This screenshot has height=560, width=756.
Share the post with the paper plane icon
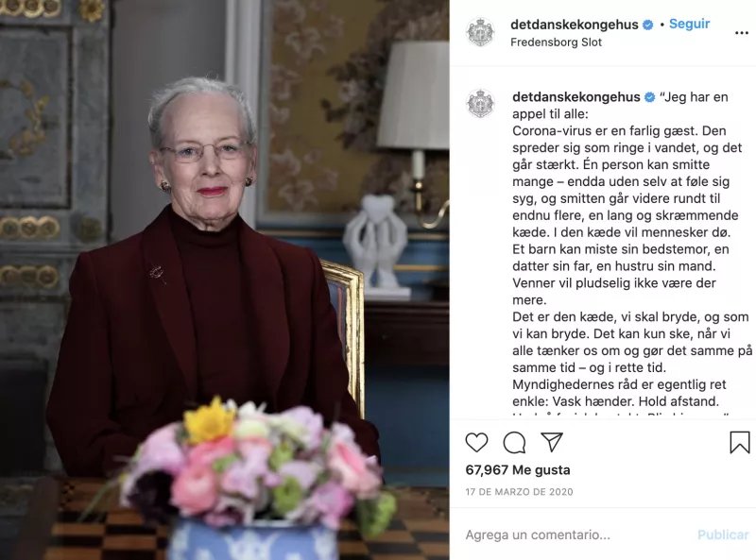pos(552,442)
